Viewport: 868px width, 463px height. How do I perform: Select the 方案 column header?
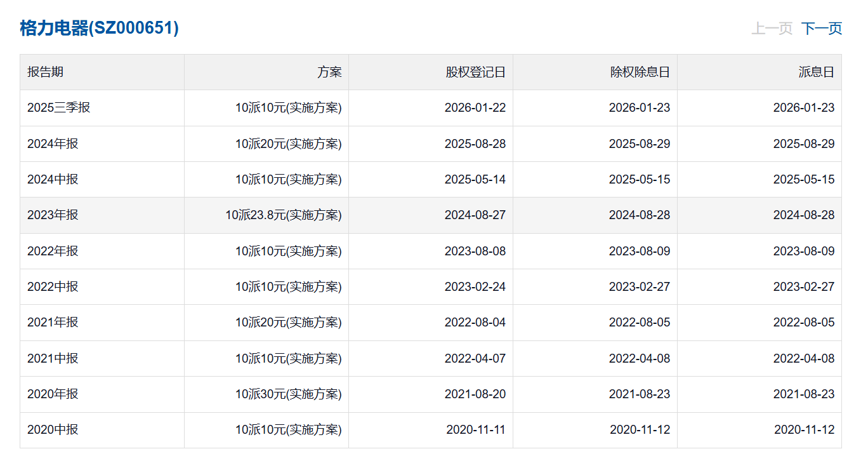pos(329,72)
